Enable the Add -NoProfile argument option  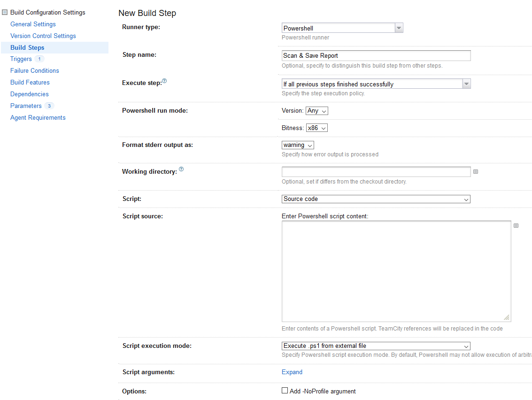tap(285, 390)
